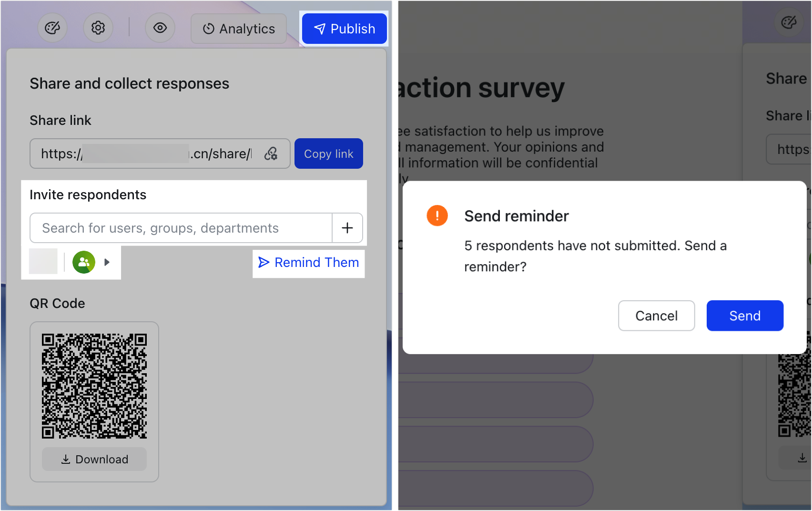Expand the respondent list arrow

tap(107, 262)
